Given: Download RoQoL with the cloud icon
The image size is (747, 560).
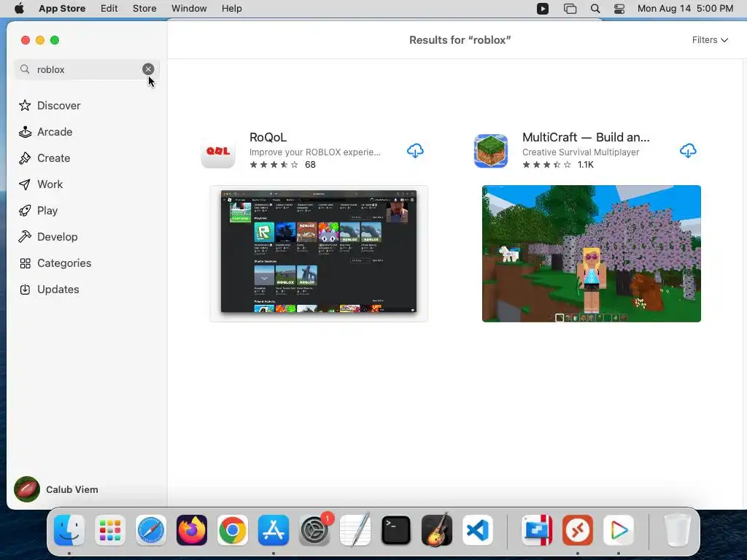Looking at the screenshot, I should (415, 151).
